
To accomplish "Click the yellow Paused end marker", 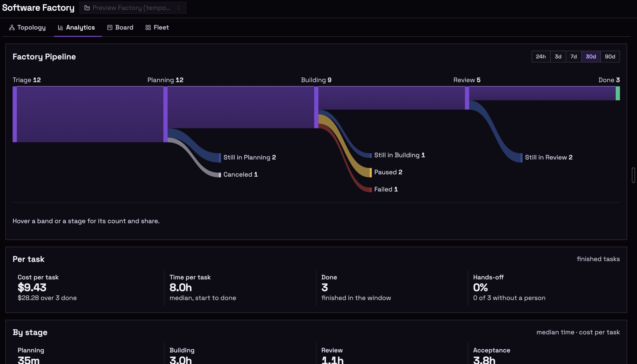I will [370, 172].
